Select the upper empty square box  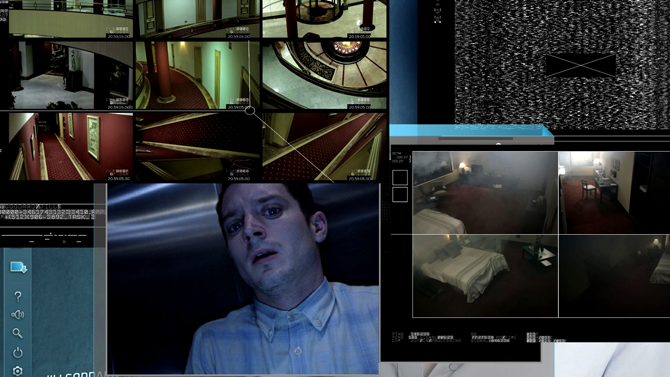click(400, 177)
